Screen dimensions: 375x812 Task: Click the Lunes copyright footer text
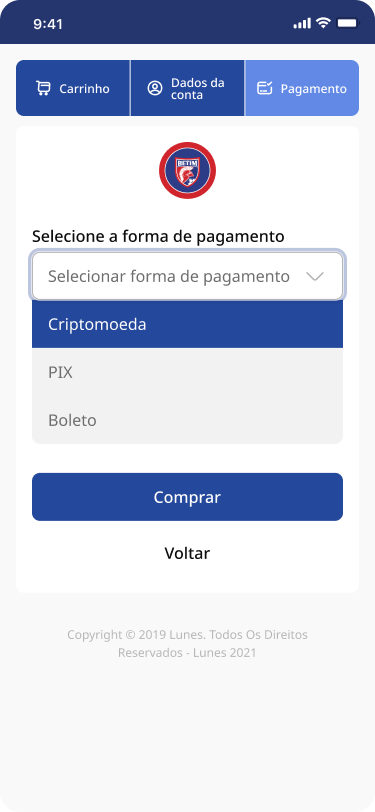click(188, 644)
